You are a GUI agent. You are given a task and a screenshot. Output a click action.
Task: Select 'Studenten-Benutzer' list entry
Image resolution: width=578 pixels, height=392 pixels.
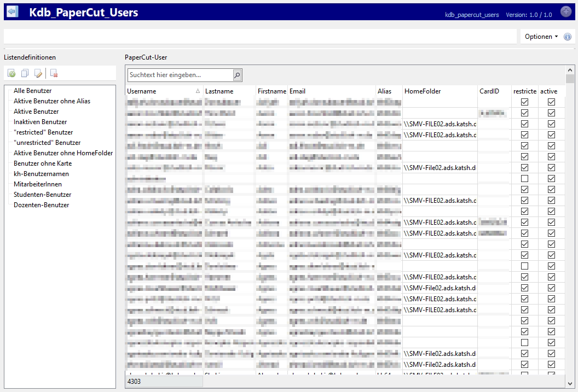coord(42,195)
